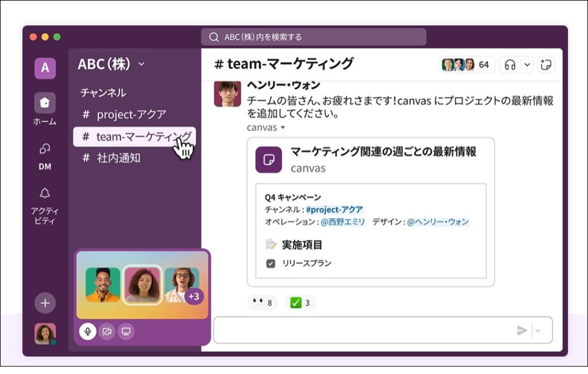588x374 pixels.
Task: Click the highlighted center huddle participant
Action: click(142, 285)
